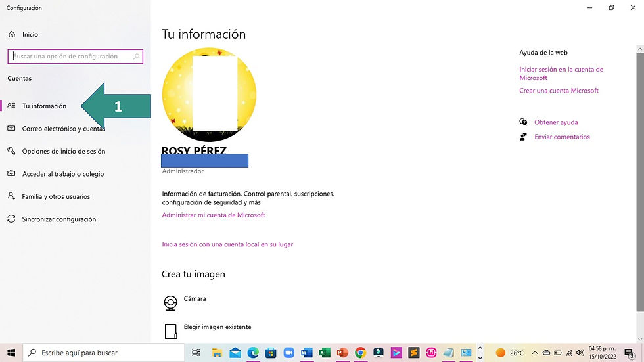Click Enviar comentarios link
This screenshot has height=362, width=644.
(562, 137)
